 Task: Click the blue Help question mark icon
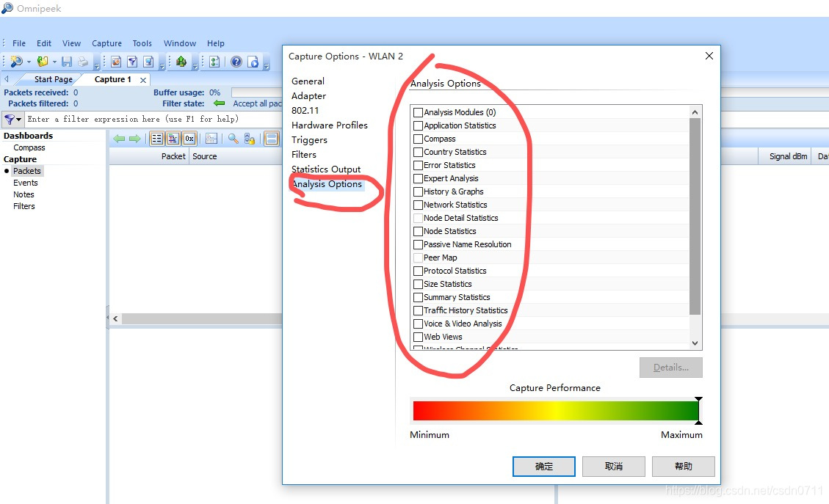[236, 62]
